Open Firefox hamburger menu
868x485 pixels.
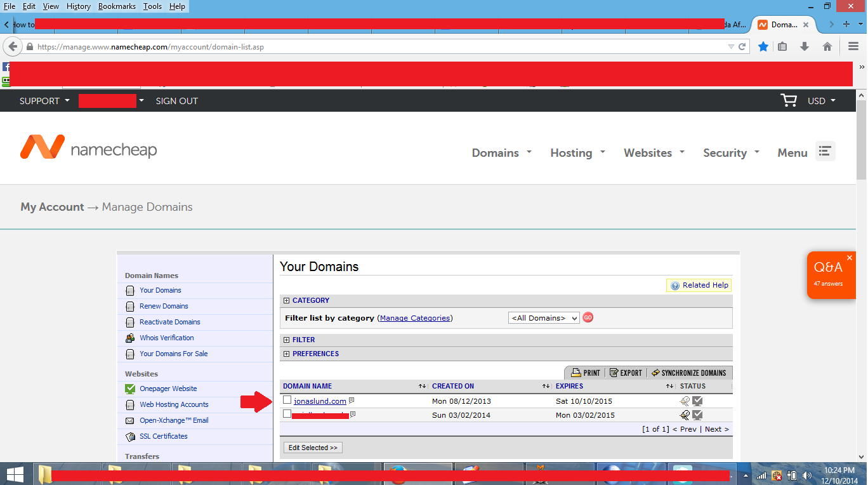point(853,46)
